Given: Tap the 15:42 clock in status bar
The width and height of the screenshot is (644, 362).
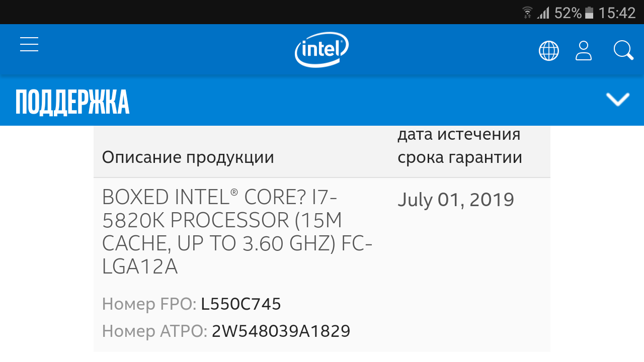Looking at the screenshot, I should 617,13.
